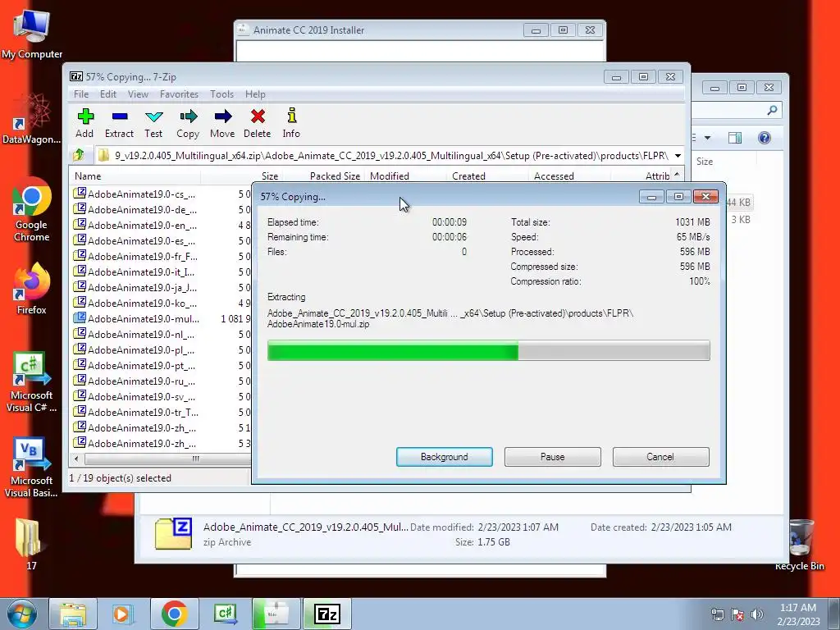The image size is (840, 630).
Task: Click the Extract toolbar icon
Action: 119,123
